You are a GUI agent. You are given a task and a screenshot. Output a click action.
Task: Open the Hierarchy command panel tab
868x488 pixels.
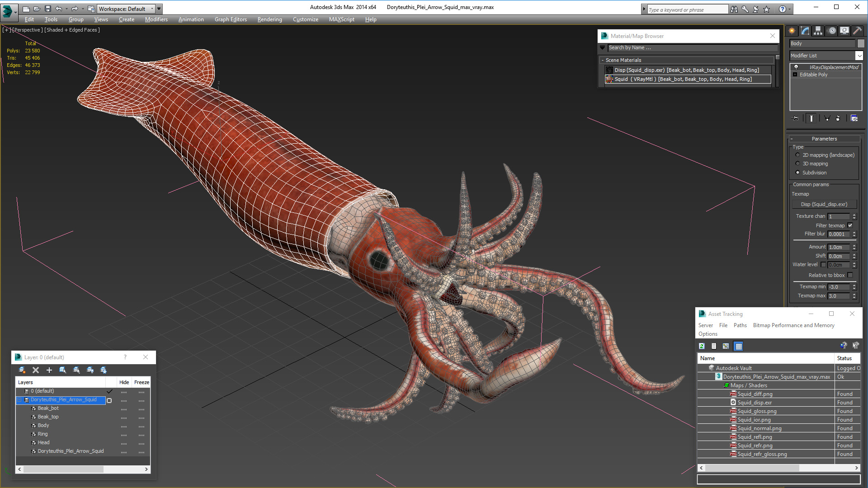point(818,31)
